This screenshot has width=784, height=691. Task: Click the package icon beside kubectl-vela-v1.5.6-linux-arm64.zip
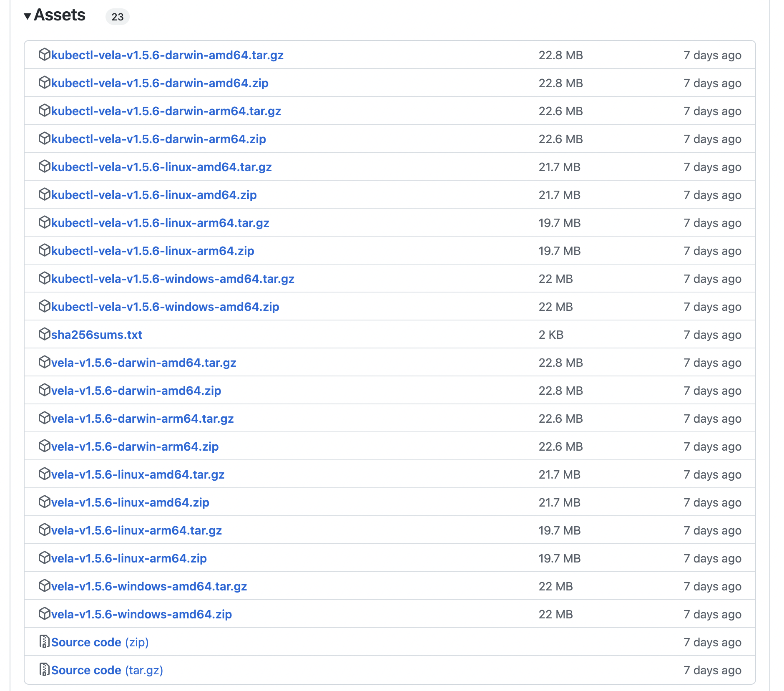pos(44,250)
